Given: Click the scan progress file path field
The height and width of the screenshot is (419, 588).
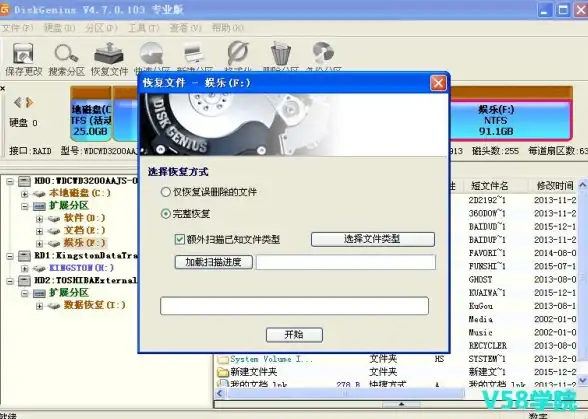Looking at the screenshot, I should [346, 262].
